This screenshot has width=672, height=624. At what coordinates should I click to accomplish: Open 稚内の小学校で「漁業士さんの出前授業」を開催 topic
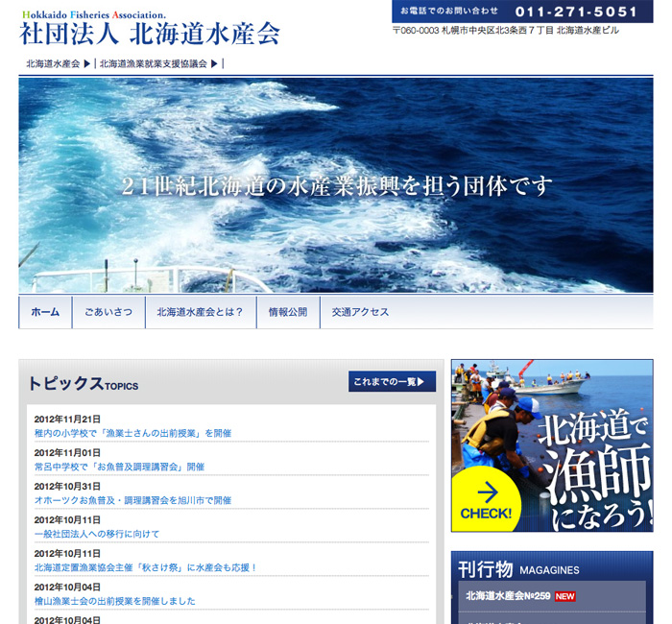click(x=132, y=433)
